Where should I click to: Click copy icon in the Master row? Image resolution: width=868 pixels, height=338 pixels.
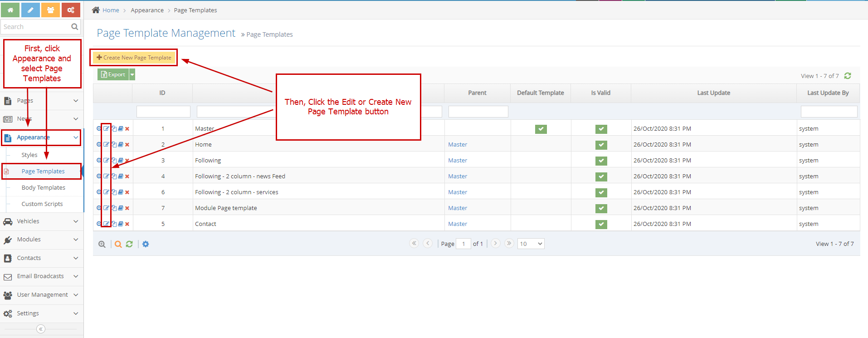(x=114, y=129)
